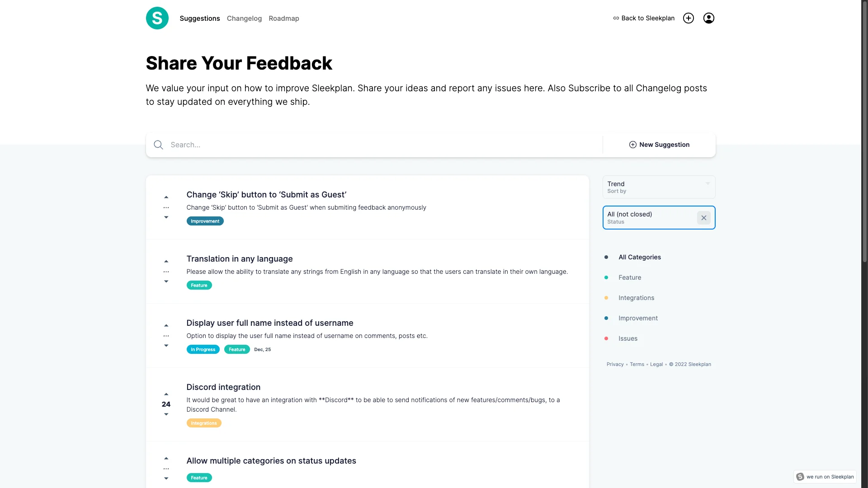Open the user account icon
The height and width of the screenshot is (488, 868).
(x=708, y=18)
